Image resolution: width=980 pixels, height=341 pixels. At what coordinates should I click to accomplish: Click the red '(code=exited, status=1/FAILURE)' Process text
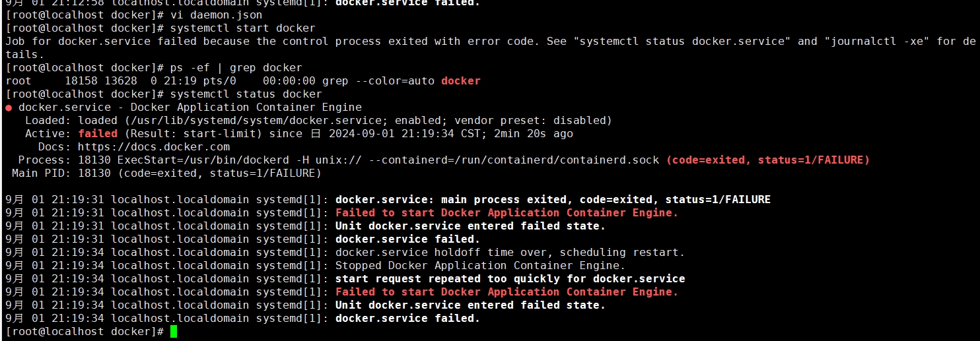767,160
